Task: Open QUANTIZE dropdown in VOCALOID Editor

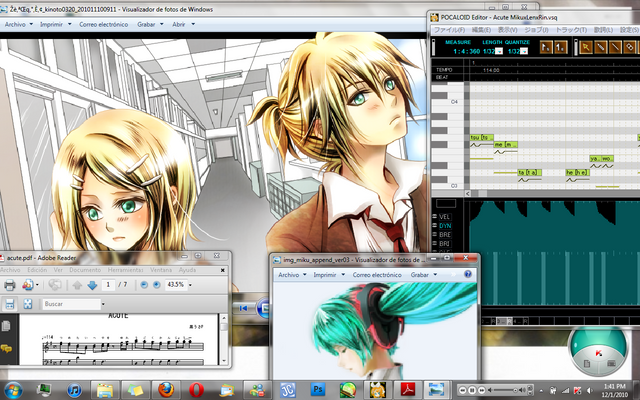Action: tap(524, 51)
